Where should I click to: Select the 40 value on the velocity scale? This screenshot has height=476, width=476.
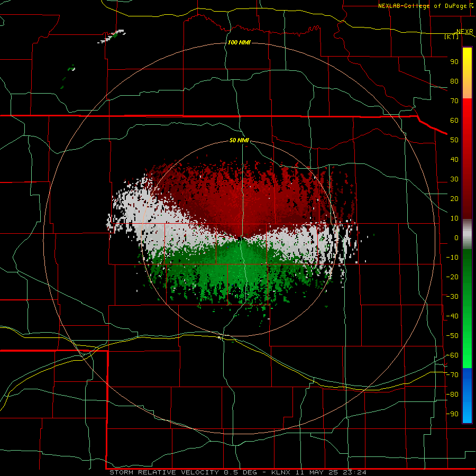coord(454,159)
